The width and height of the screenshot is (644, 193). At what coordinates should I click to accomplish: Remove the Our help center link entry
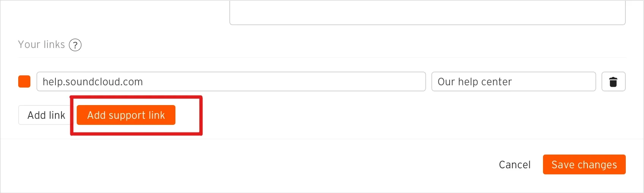point(613,81)
